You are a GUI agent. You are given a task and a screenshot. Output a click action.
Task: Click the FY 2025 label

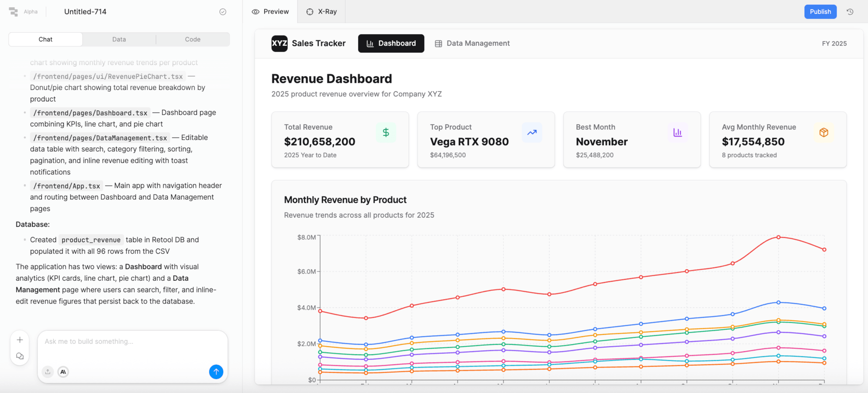pos(834,43)
